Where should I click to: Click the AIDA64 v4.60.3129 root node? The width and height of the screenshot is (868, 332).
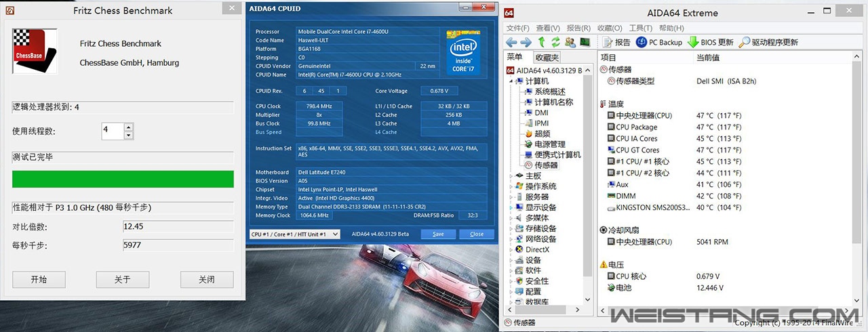coord(544,70)
